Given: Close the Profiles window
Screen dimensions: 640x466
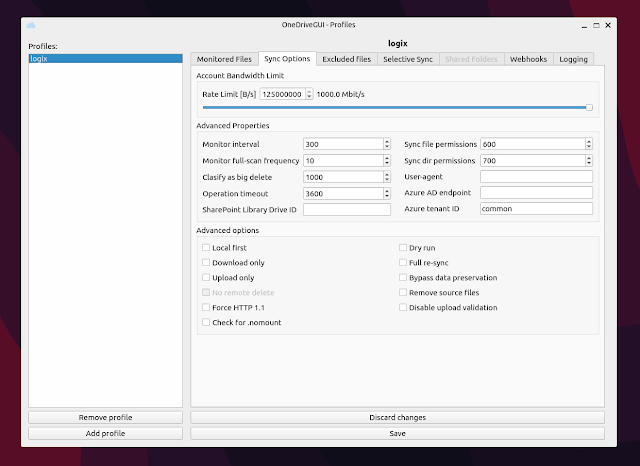Looking at the screenshot, I should tap(608, 24).
